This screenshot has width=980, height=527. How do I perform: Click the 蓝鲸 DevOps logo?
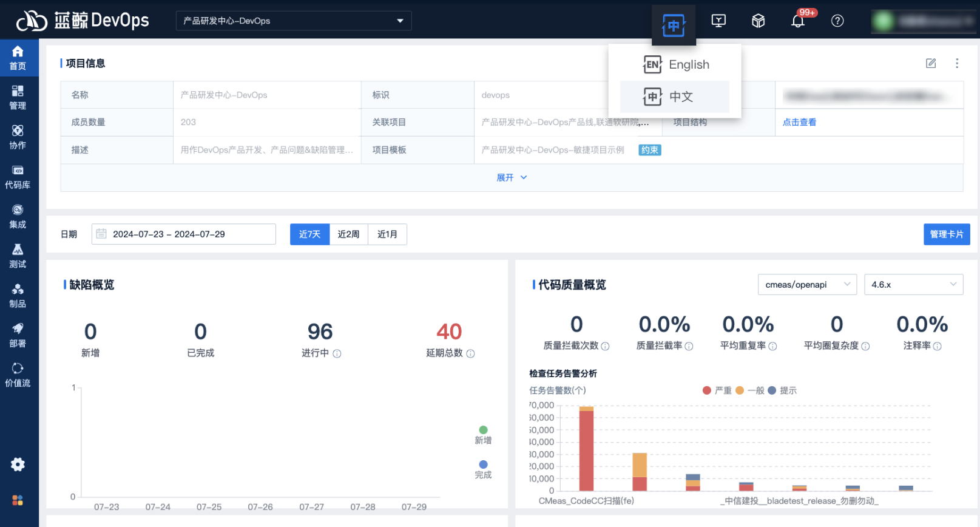pos(83,21)
